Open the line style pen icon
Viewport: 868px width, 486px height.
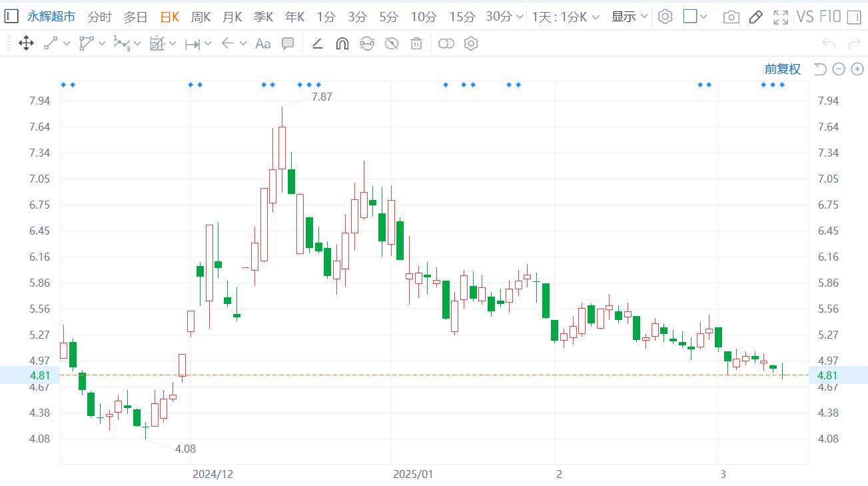pyautogui.click(x=318, y=44)
